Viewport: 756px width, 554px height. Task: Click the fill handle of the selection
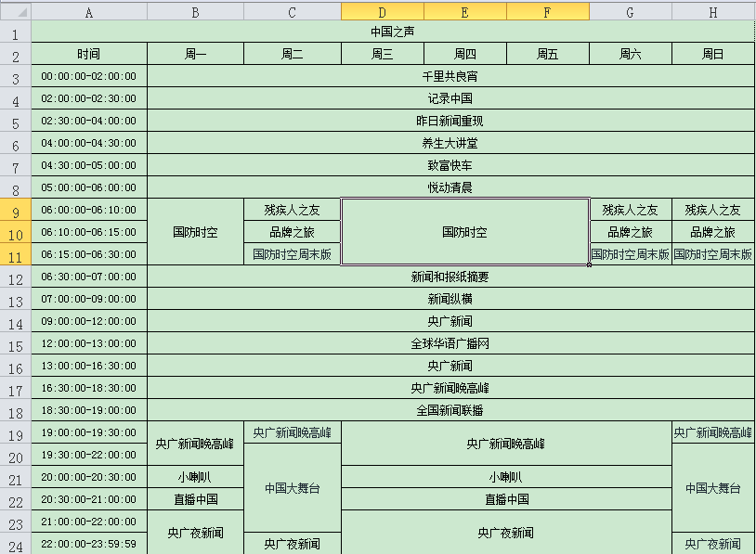[589, 265]
